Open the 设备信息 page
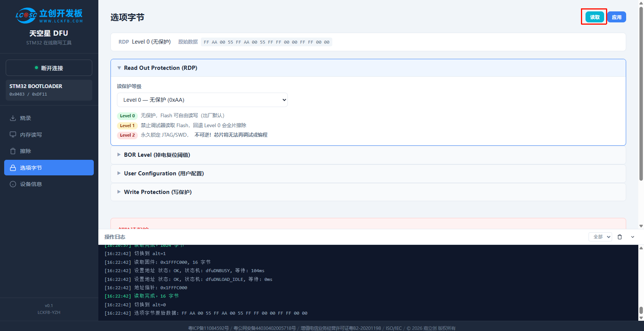The width and height of the screenshot is (644, 331). pos(49,184)
